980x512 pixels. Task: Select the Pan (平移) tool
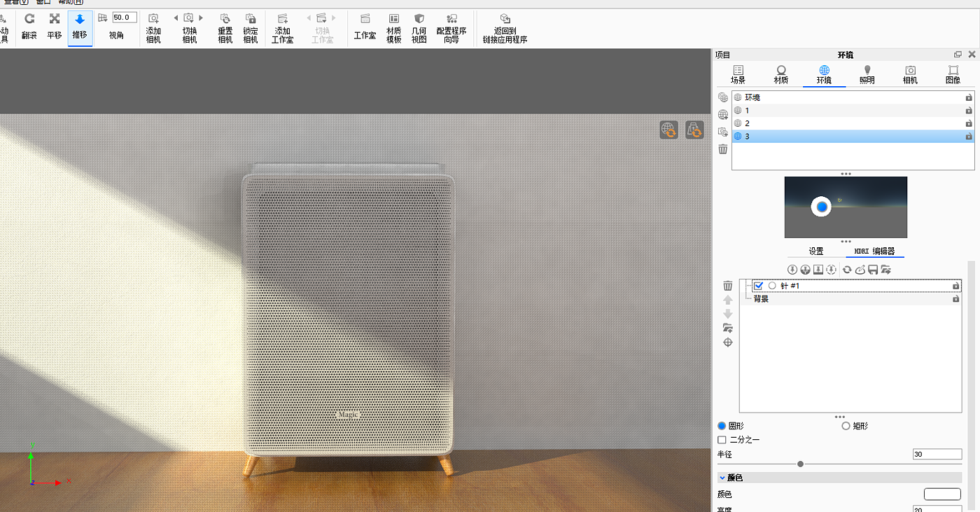click(x=55, y=26)
